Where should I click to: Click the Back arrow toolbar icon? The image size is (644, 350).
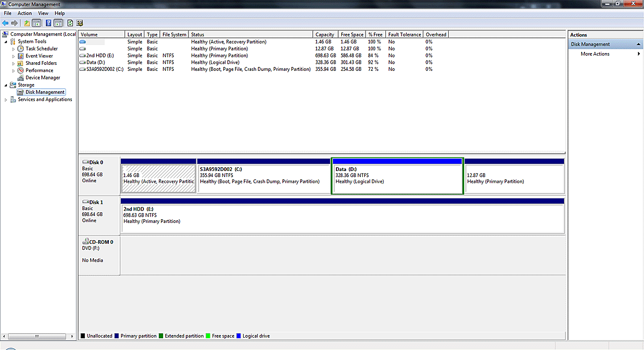pos(5,23)
